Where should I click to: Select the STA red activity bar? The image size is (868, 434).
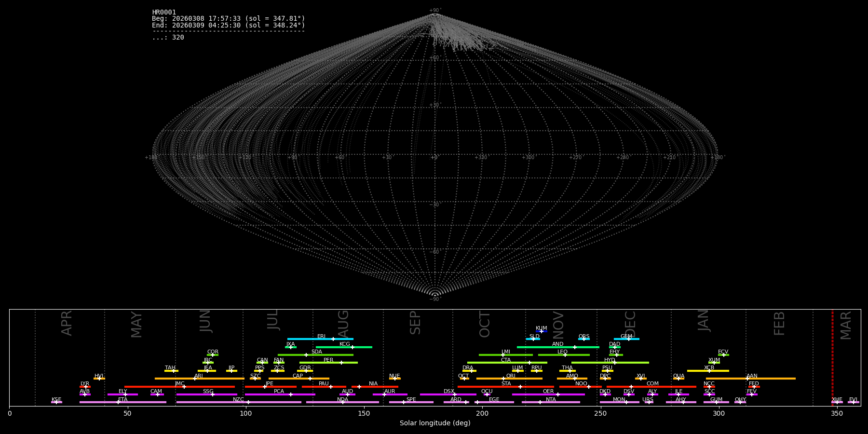pos(506,387)
